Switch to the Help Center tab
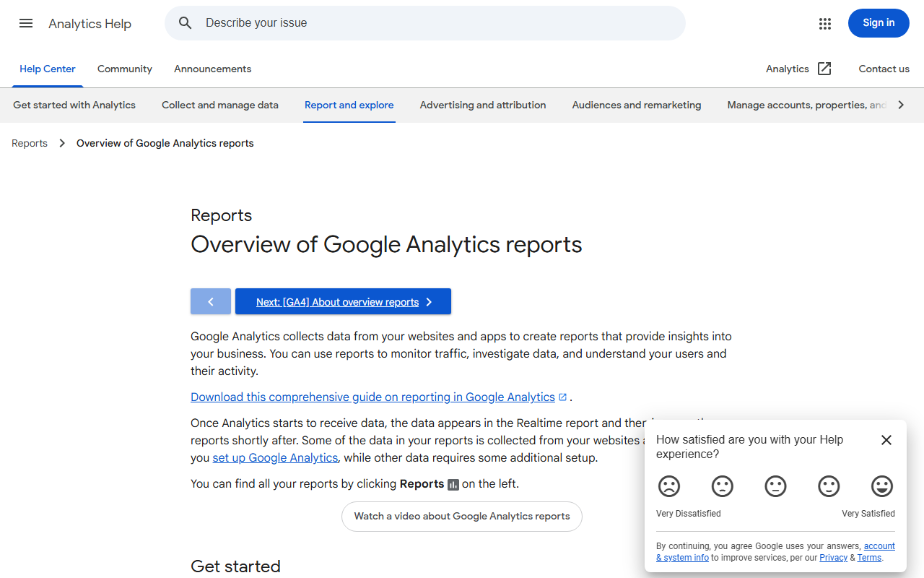 48,69
